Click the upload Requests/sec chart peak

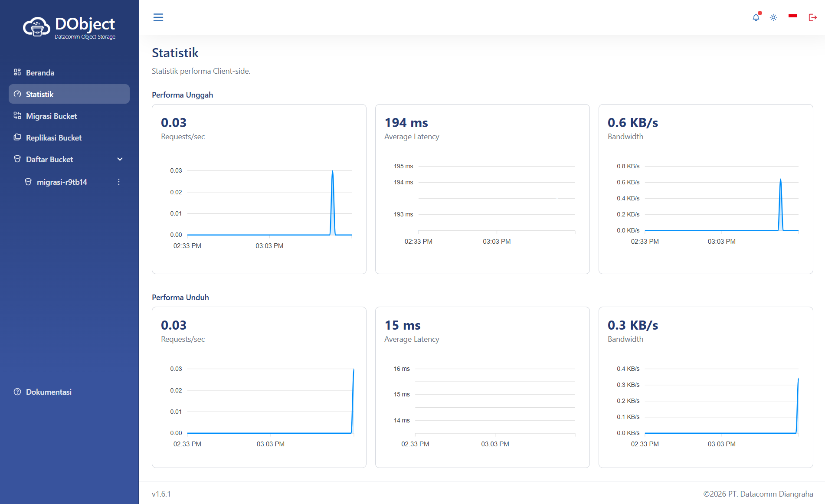tap(333, 171)
